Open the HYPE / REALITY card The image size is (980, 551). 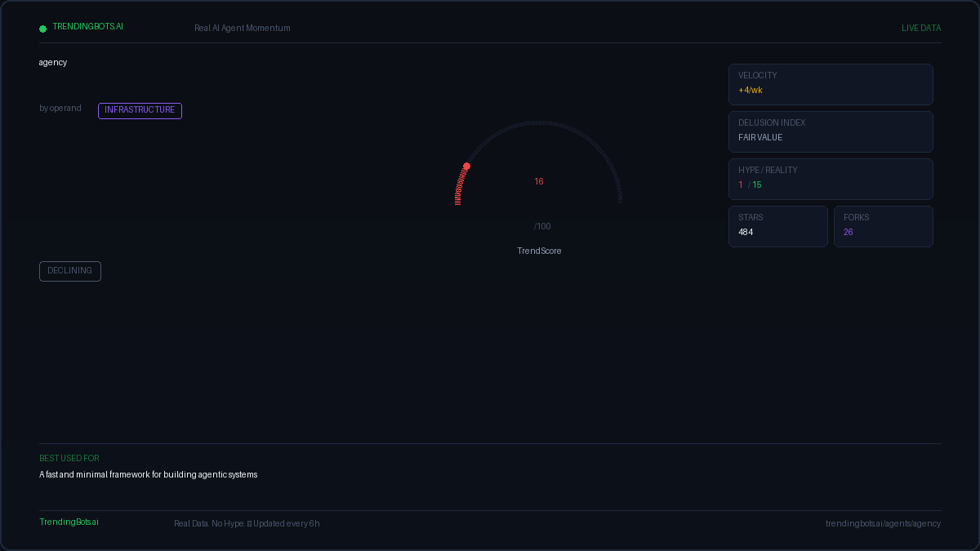831,179
